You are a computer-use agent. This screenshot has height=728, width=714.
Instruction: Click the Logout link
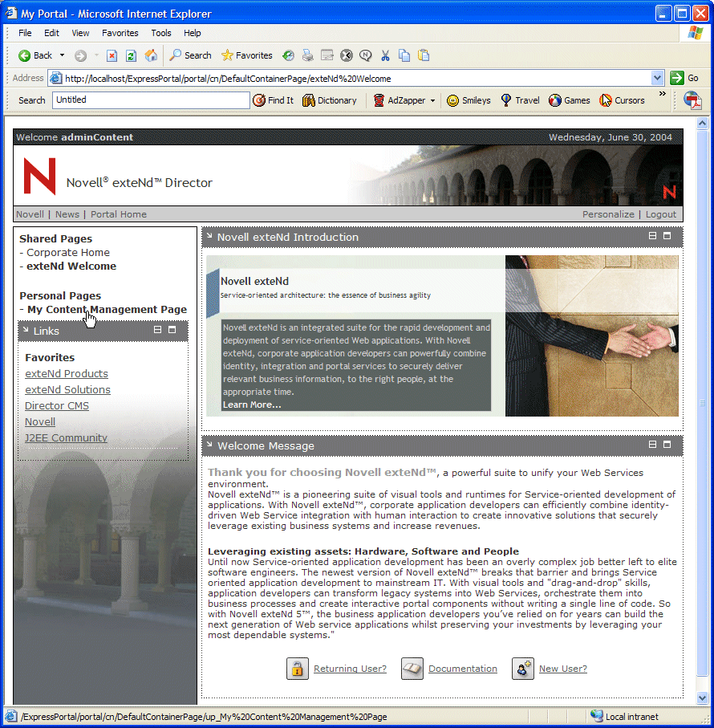click(x=661, y=214)
